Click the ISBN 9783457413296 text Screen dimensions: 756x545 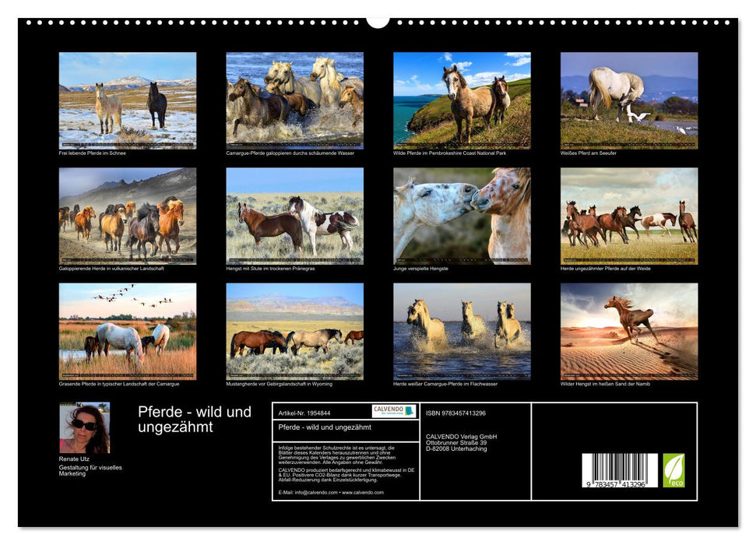click(457, 413)
